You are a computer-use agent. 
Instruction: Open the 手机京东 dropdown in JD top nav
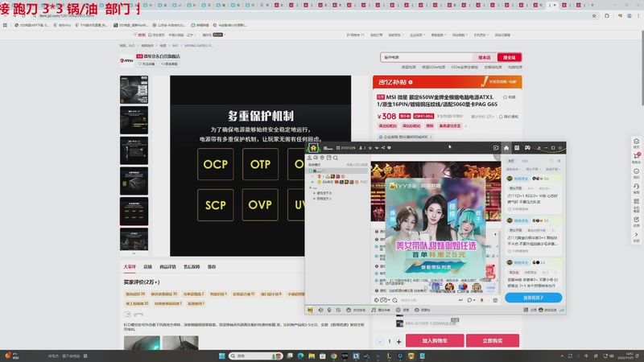click(x=481, y=35)
